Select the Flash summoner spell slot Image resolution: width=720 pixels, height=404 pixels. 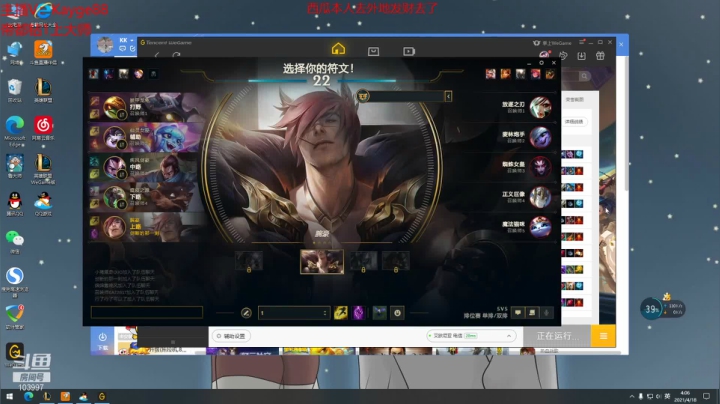point(341,313)
